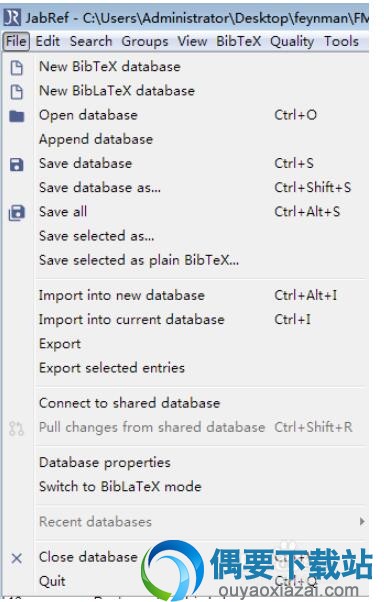Select Import into new database
This screenshot has width=384, height=602.
click(x=122, y=295)
